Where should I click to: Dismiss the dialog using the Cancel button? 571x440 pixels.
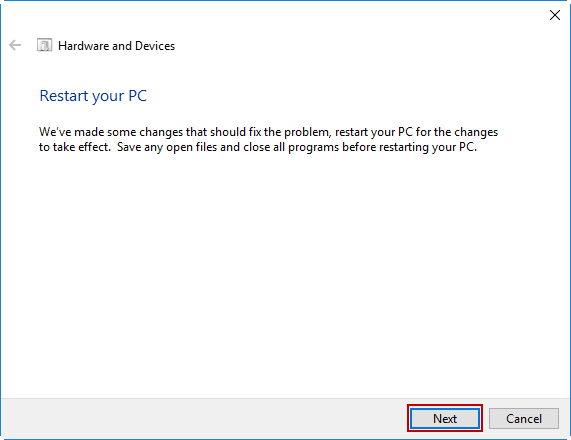coord(524,419)
